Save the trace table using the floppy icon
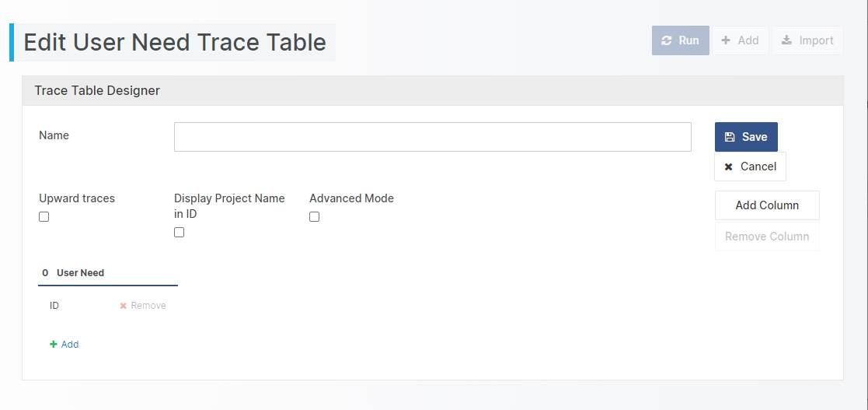 730,137
